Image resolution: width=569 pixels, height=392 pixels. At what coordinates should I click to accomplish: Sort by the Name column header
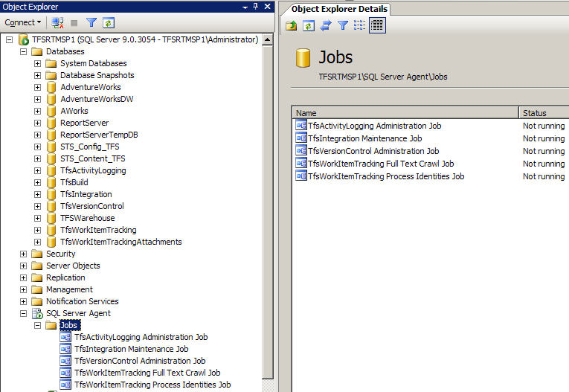pos(405,113)
